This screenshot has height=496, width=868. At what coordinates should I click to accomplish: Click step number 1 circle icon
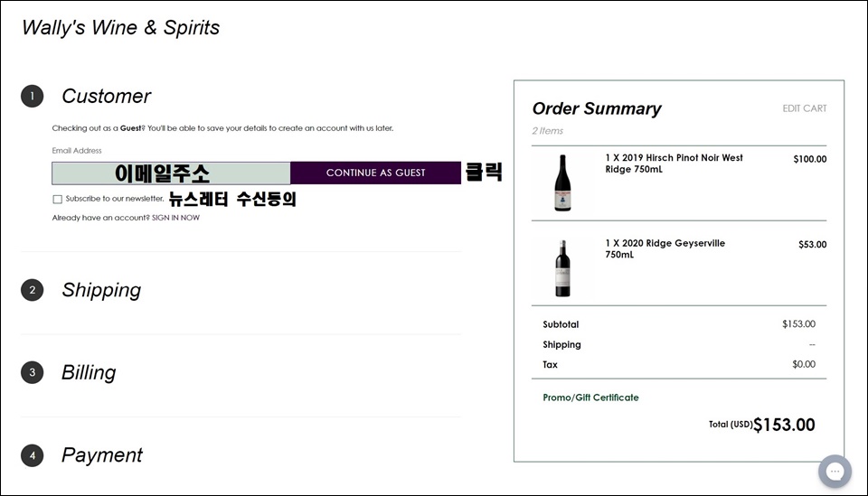[x=33, y=96]
